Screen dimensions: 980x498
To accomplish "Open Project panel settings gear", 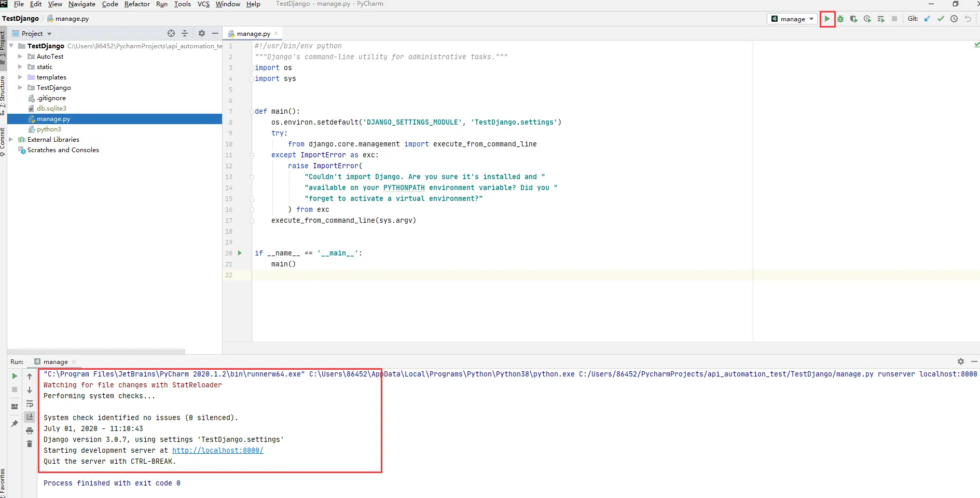I will click(x=202, y=33).
